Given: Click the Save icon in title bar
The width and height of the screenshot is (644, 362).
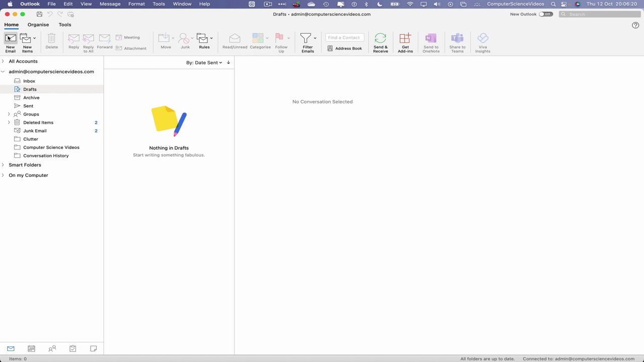Looking at the screenshot, I should [x=39, y=14].
